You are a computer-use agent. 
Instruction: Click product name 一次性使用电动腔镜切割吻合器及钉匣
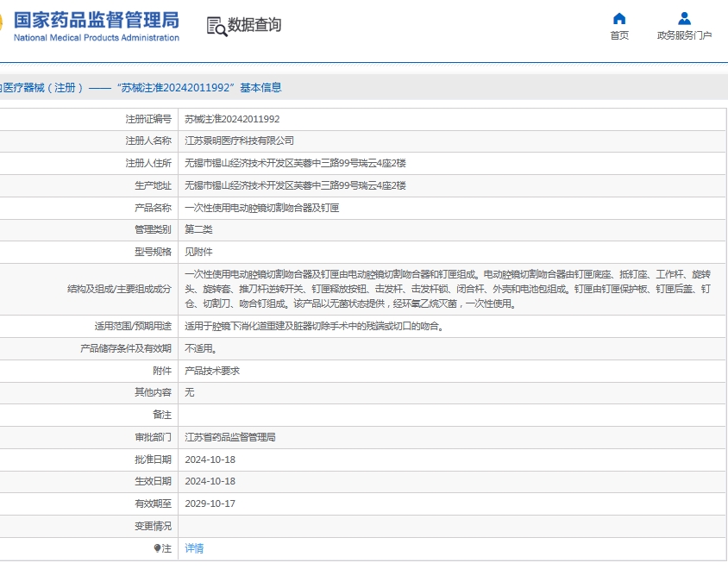pyautogui.click(x=262, y=208)
